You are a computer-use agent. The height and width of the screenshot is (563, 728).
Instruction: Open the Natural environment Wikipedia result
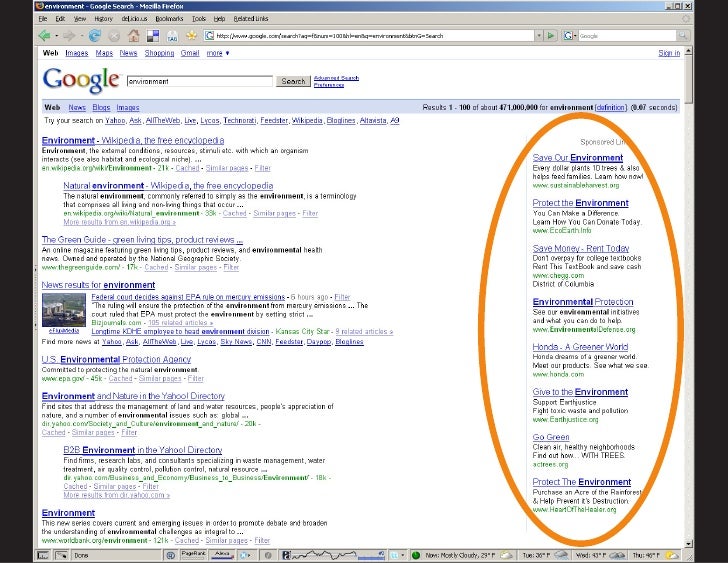point(168,185)
